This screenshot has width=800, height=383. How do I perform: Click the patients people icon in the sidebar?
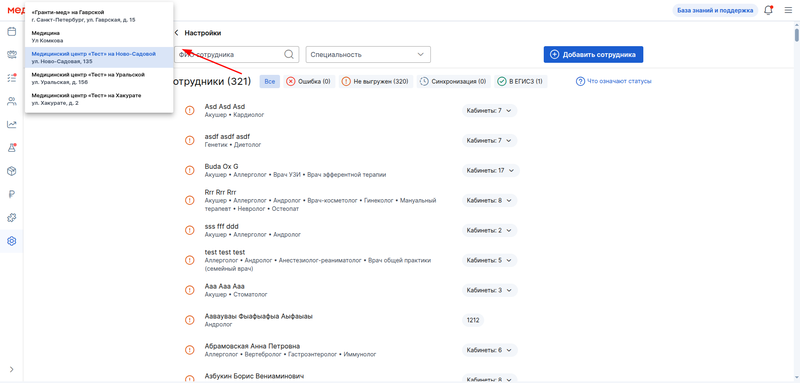click(11, 101)
